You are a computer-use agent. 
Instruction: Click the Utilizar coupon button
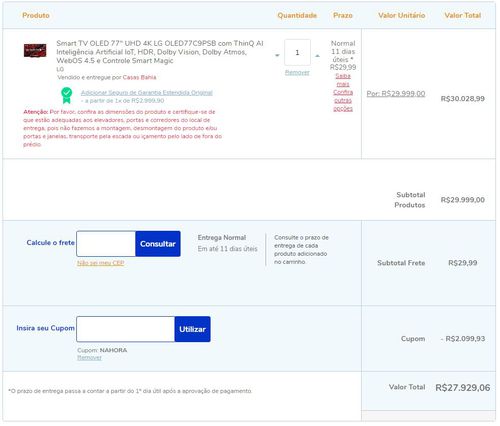tap(192, 329)
